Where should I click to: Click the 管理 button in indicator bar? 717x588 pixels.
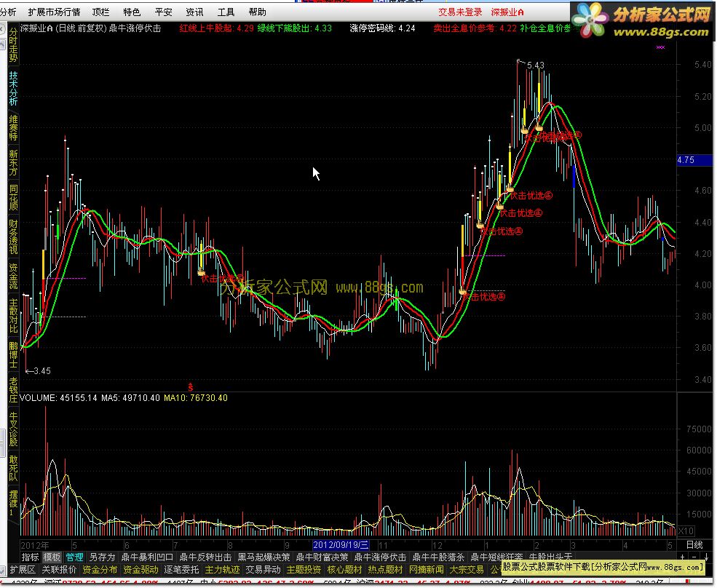(74, 557)
